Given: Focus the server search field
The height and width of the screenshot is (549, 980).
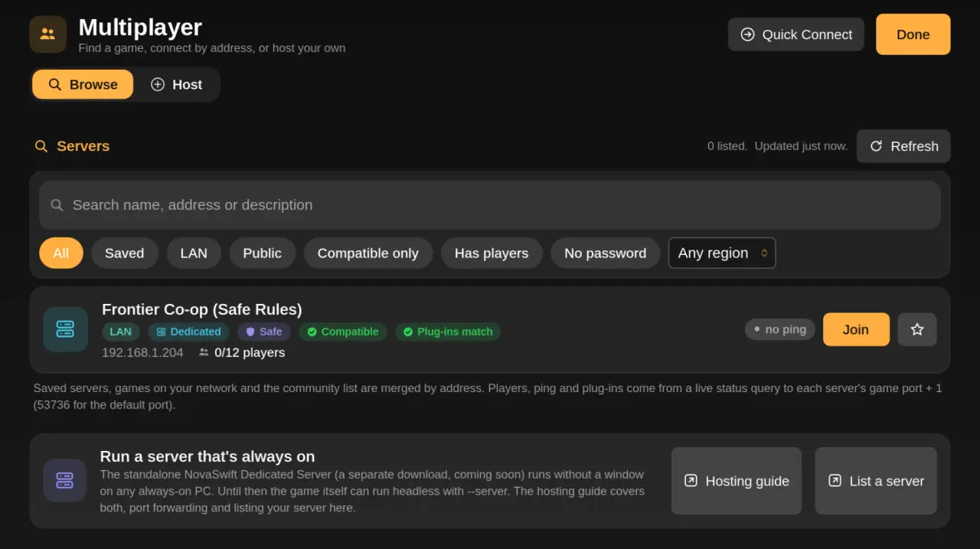Looking at the screenshot, I should coord(490,204).
